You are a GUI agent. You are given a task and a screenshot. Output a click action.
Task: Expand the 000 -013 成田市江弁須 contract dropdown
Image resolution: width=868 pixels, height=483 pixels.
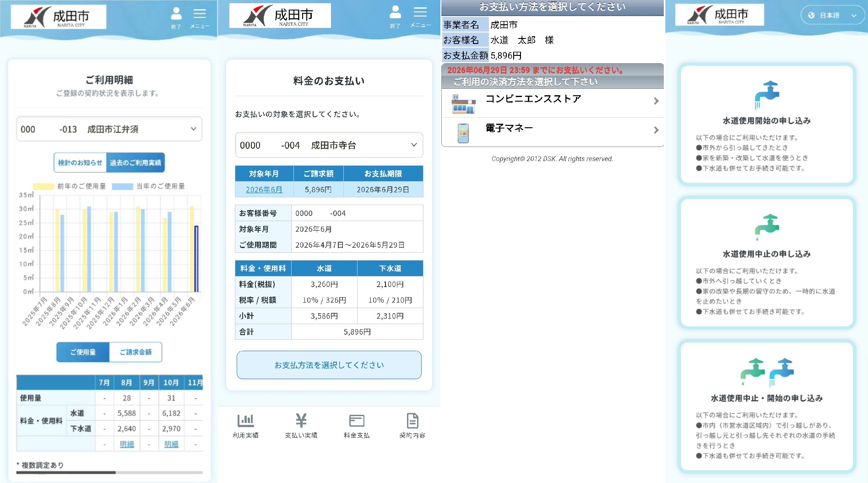pyautogui.click(x=109, y=129)
